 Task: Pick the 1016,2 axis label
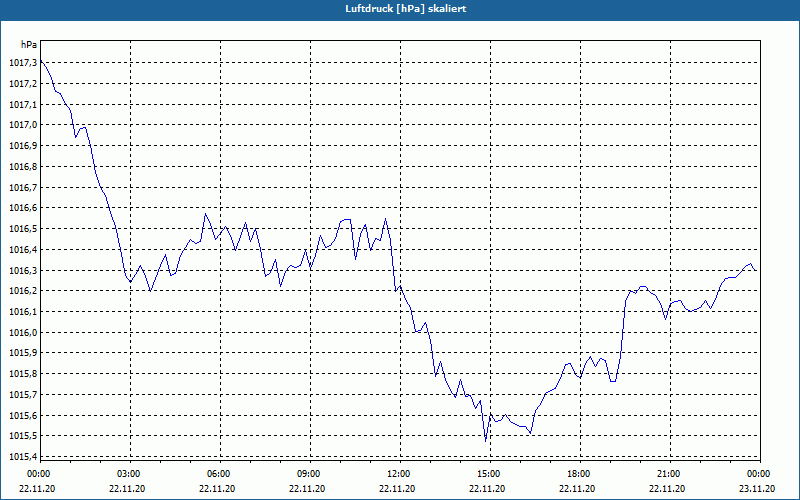[x=23, y=291]
